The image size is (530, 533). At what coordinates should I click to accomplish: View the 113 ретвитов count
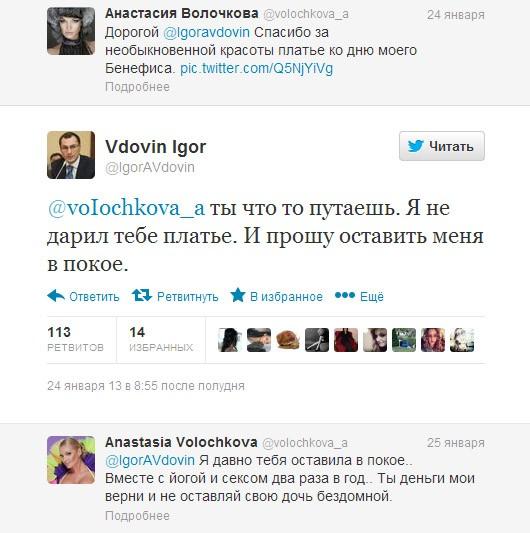coord(75,339)
